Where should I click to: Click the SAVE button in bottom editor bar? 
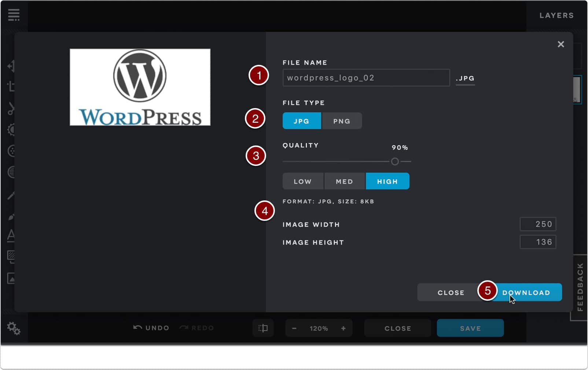tap(470, 328)
